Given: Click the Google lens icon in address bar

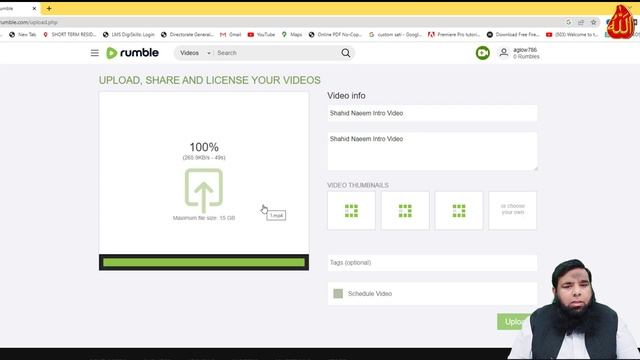Looking at the screenshot, I should [x=568, y=22].
